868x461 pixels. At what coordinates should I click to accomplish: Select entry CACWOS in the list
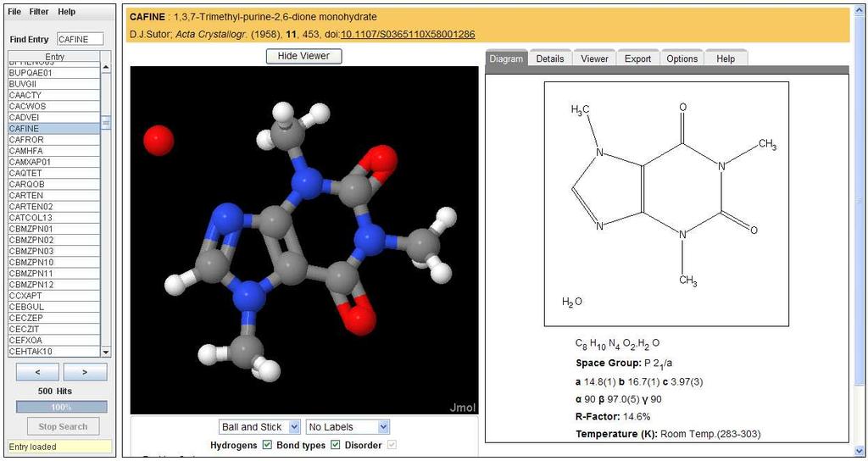(x=53, y=106)
